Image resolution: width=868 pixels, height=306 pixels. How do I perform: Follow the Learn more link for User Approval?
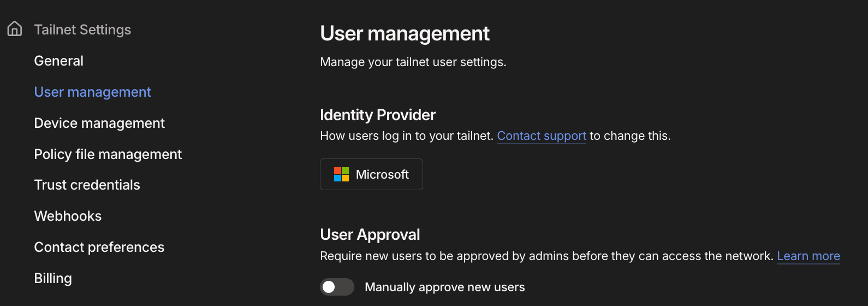pyautogui.click(x=808, y=256)
